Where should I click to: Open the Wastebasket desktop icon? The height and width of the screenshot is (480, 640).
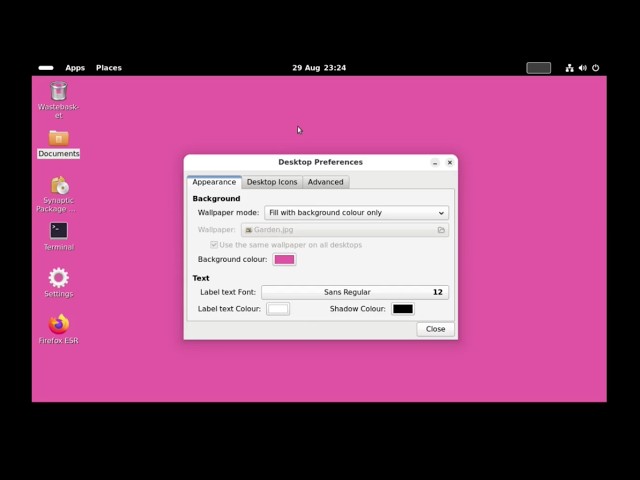[x=58, y=91]
